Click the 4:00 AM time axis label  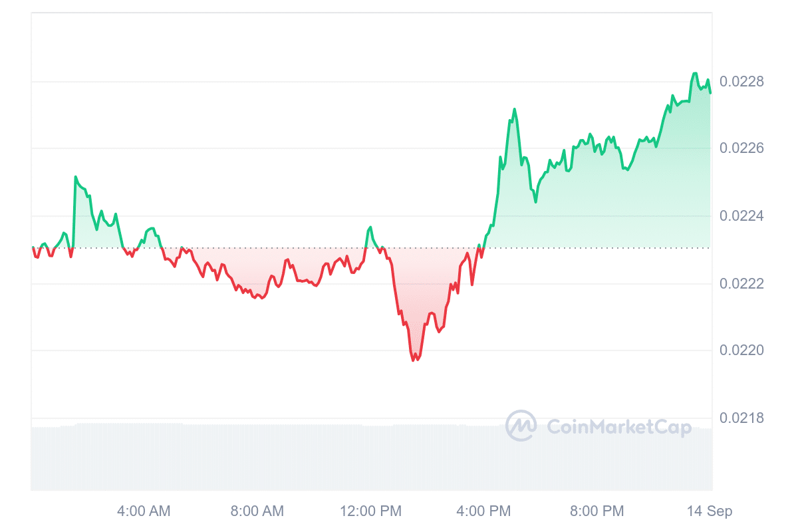click(144, 511)
